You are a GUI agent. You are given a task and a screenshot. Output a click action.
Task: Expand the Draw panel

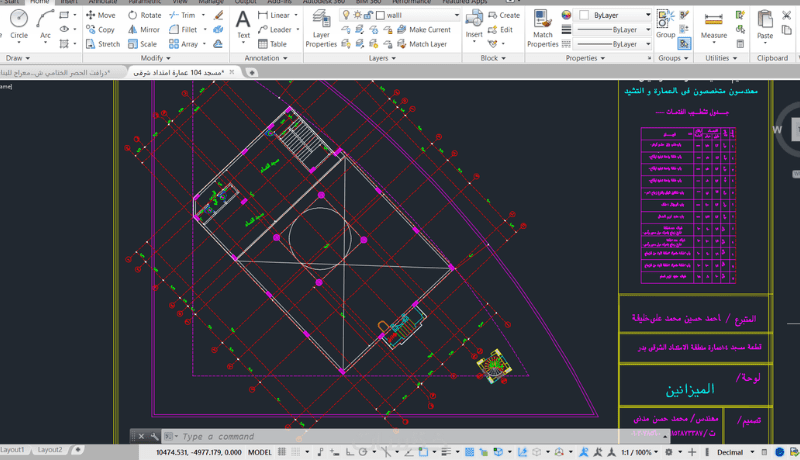point(18,58)
